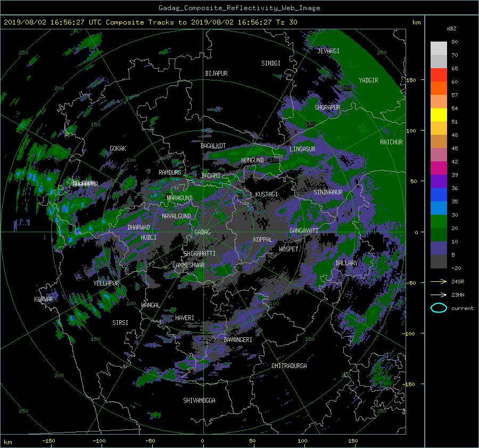Click the DAVANGERI city label
This screenshot has width=479, height=448.
[238, 340]
